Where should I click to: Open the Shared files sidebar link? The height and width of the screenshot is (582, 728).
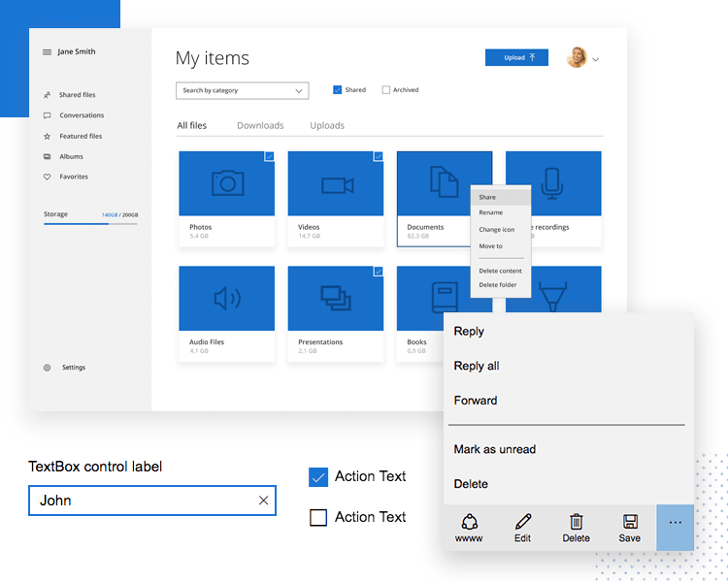click(78, 95)
